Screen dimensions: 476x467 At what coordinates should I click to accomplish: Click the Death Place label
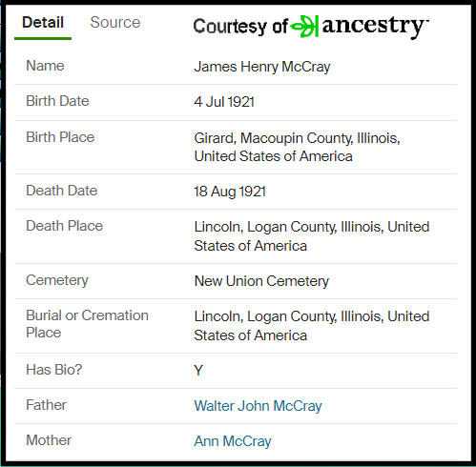(64, 226)
